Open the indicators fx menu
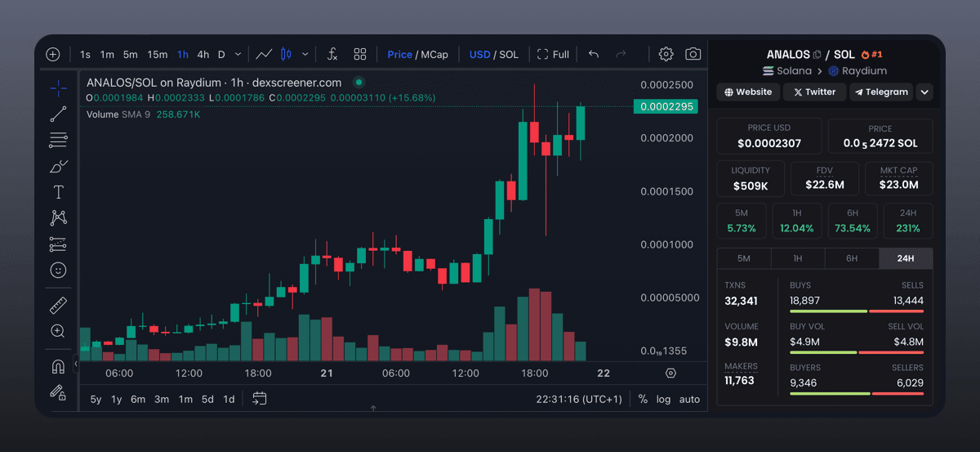980x452 pixels. pos(332,55)
